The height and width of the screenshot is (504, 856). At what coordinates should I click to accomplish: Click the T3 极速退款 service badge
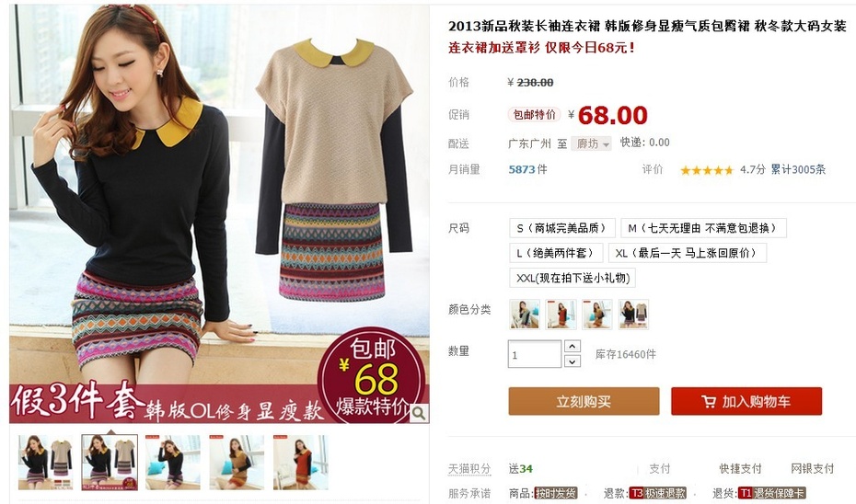pyautogui.click(x=657, y=493)
